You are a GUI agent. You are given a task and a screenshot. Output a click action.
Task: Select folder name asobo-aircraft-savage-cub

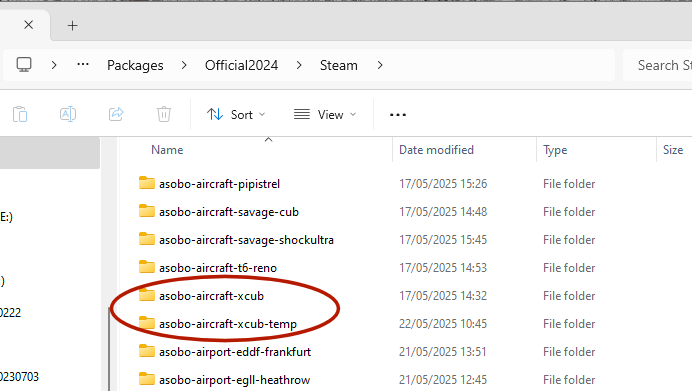click(229, 212)
